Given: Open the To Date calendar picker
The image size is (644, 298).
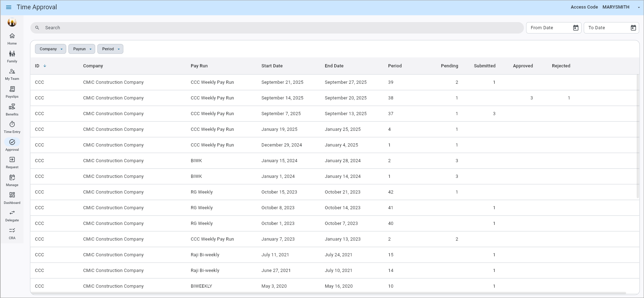Looking at the screenshot, I should click(x=633, y=28).
